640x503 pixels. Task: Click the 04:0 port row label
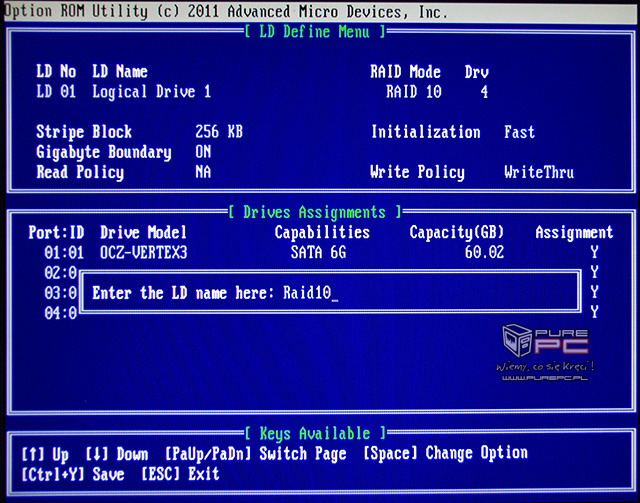pyautogui.click(x=60, y=313)
